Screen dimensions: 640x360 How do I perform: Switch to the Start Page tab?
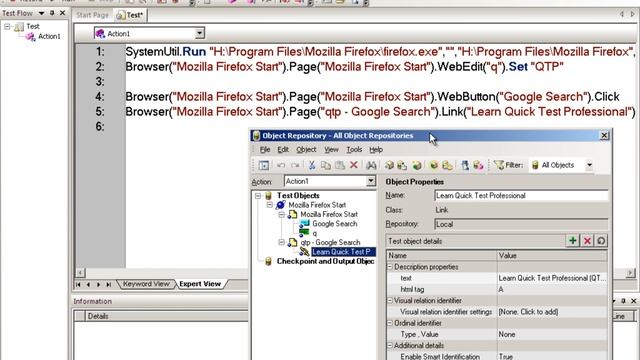coord(92,15)
